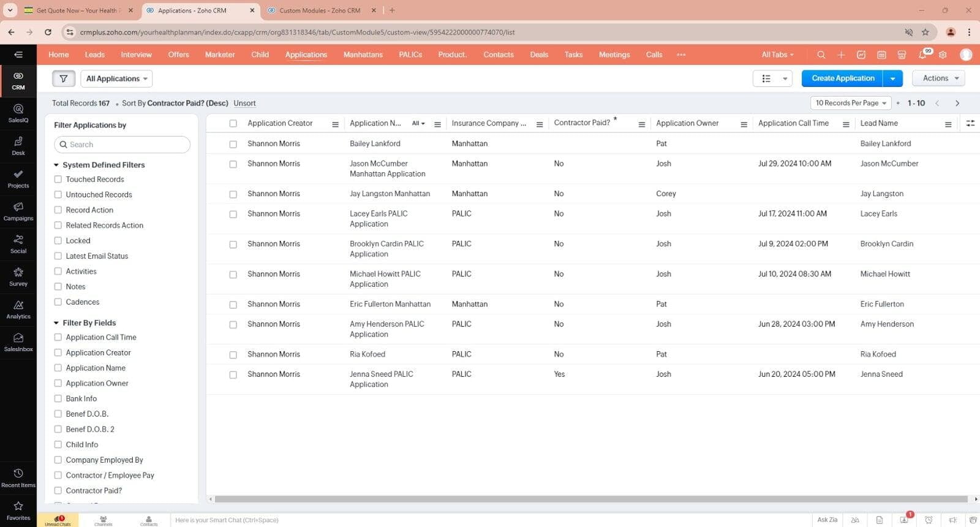Check the Locked filter
This screenshot has width=980, height=527.
58,241
